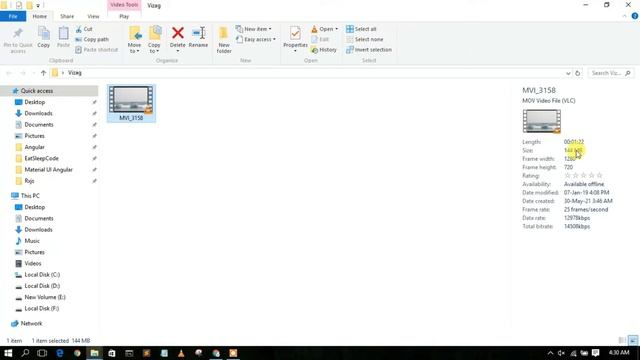Open the Copy to menu
This screenshot has width=640, height=360.
point(154,40)
